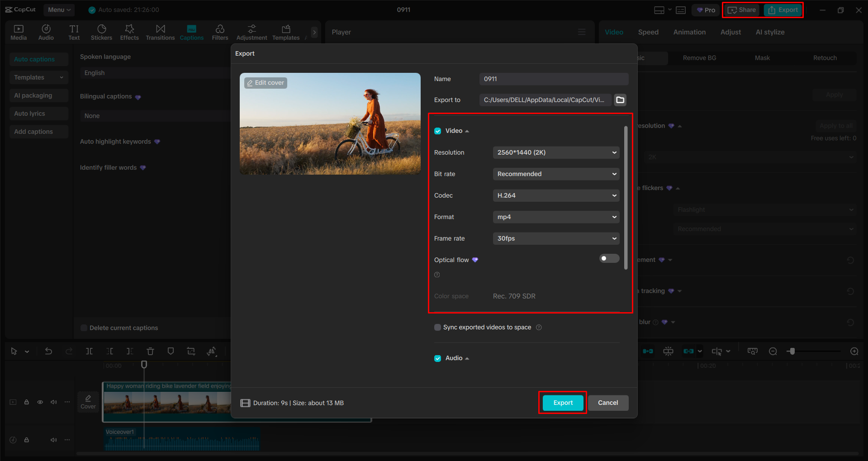Expand the Codec H.264 dropdown
The width and height of the screenshot is (868, 461).
pyautogui.click(x=556, y=195)
